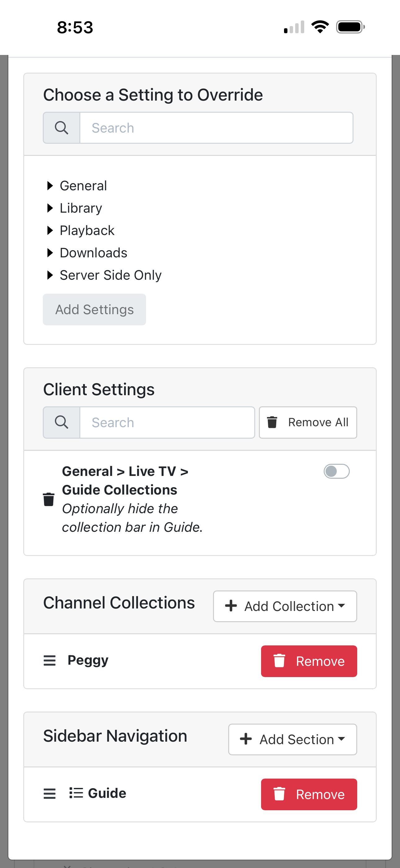Remove the Peggy channel collection

click(309, 661)
